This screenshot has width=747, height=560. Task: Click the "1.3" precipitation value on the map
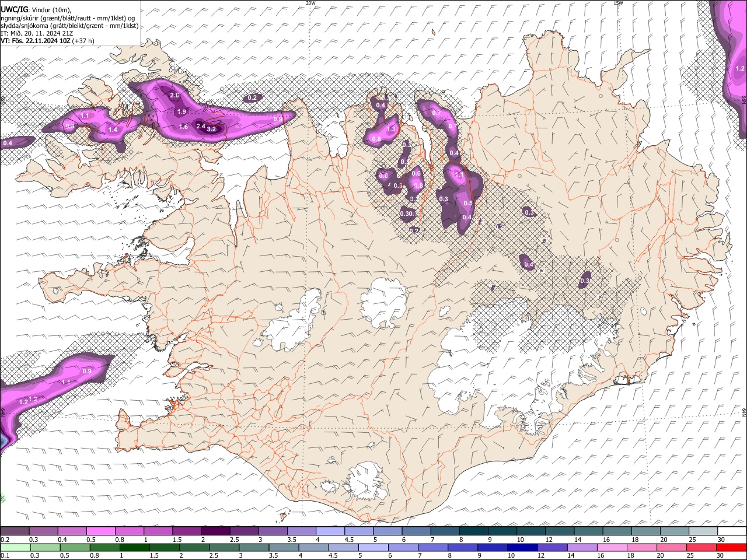pos(391,129)
